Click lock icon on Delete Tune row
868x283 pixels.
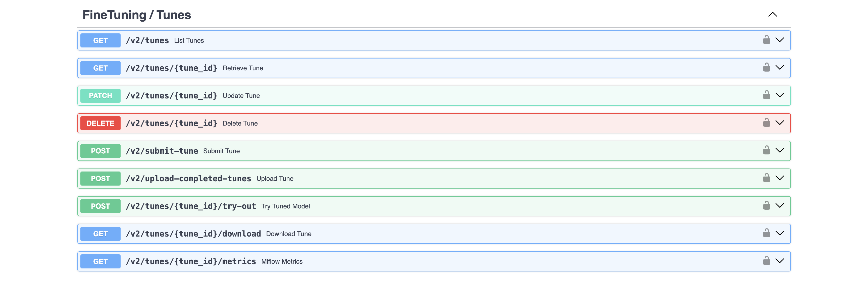(x=767, y=123)
